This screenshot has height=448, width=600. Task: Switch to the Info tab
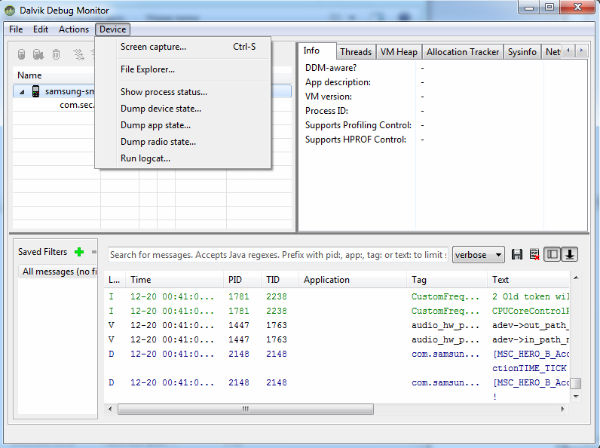[x=317, y=51]
